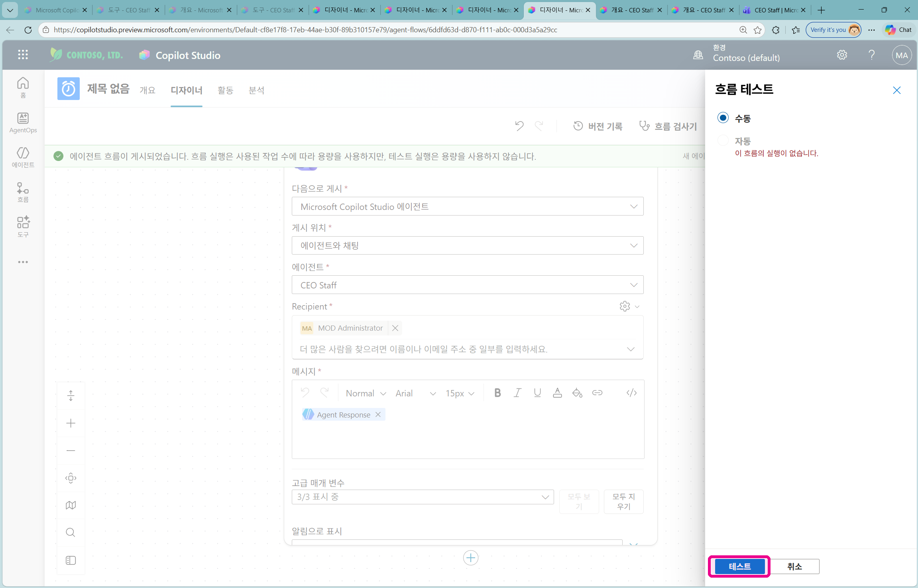
Task: Redo the designer action
Action: point(539,126)
